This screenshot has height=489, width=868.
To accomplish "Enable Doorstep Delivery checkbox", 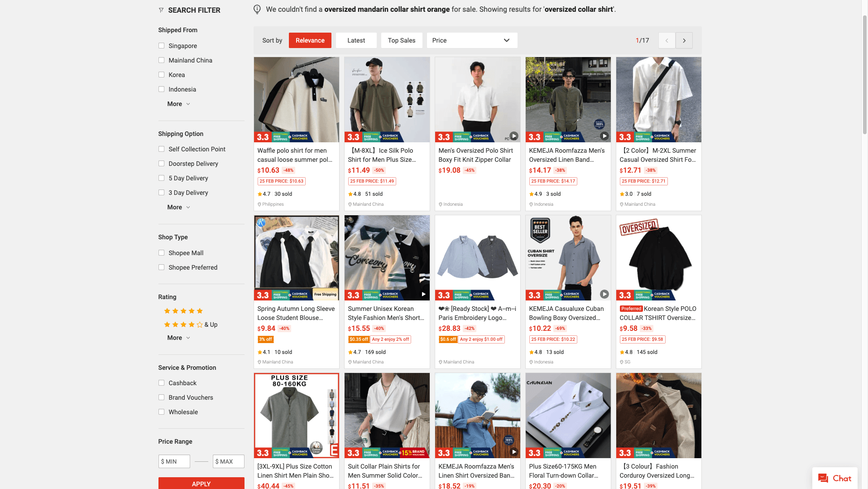I will tap(161, 164).
